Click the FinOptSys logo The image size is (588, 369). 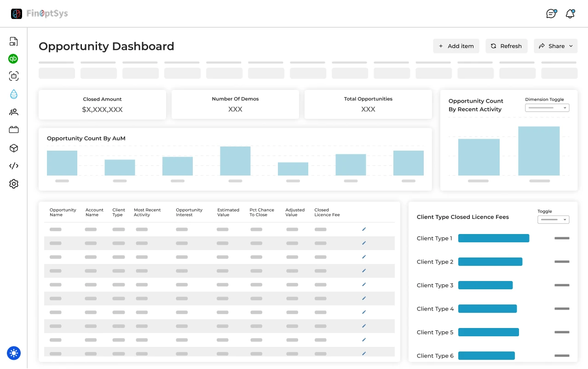tap(40, 14)
